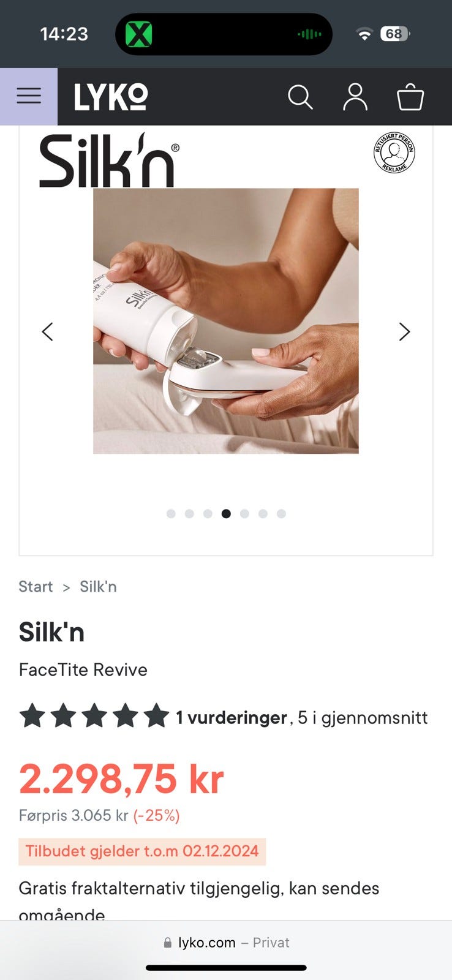Open the user account icon
Screen dimensions: 452x980
coord(355,97)
